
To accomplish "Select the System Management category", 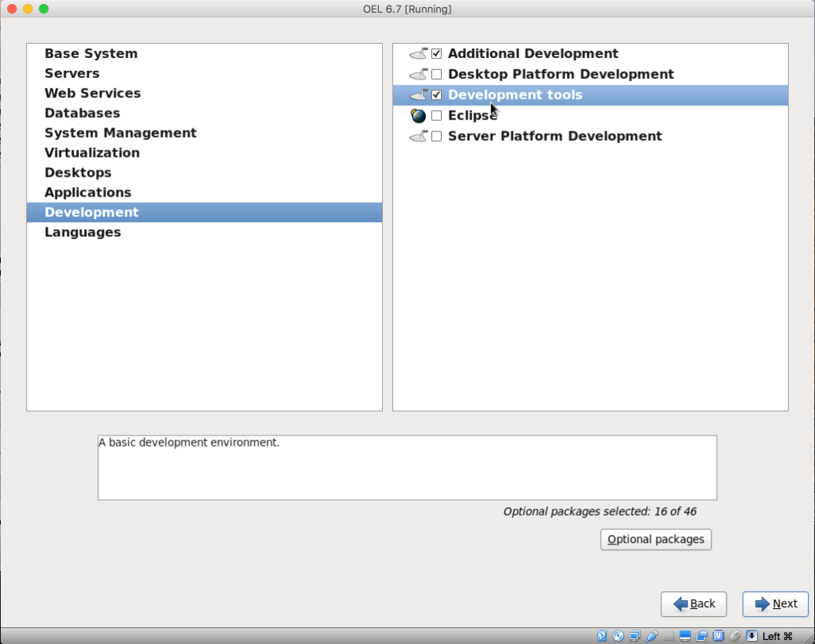I will [205, 133].
